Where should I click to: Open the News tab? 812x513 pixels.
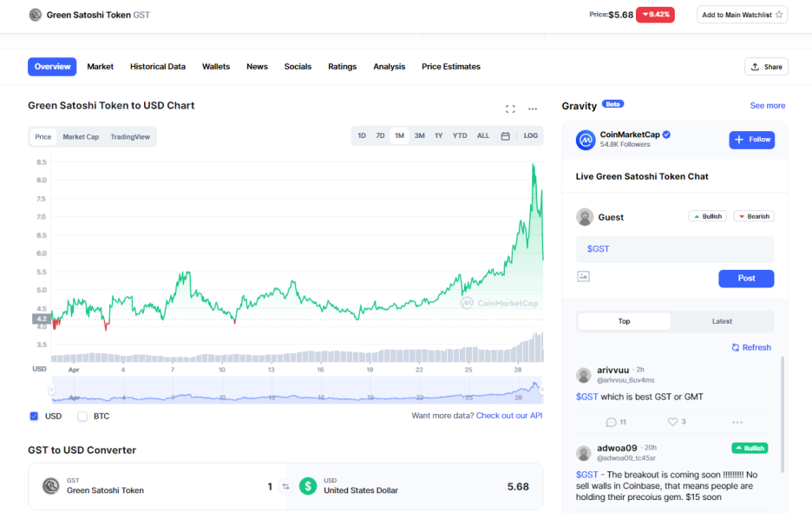point(257,67)
